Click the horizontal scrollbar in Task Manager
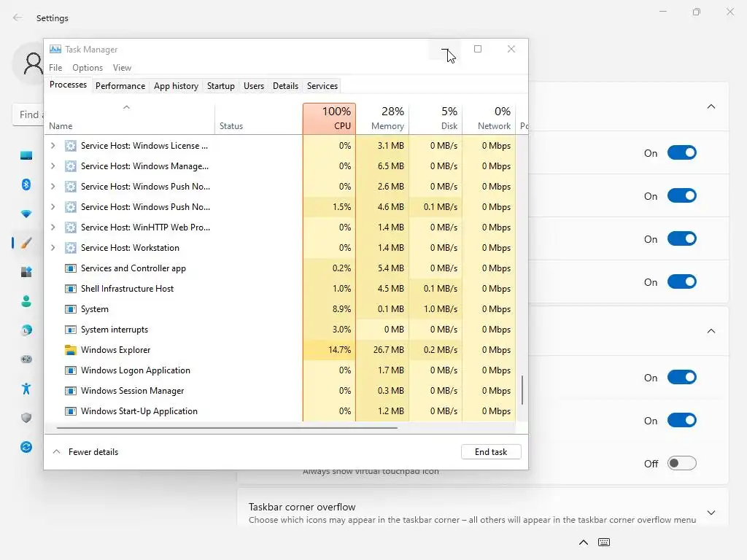Screen dimensions: 747x560 tap(227, 428)
